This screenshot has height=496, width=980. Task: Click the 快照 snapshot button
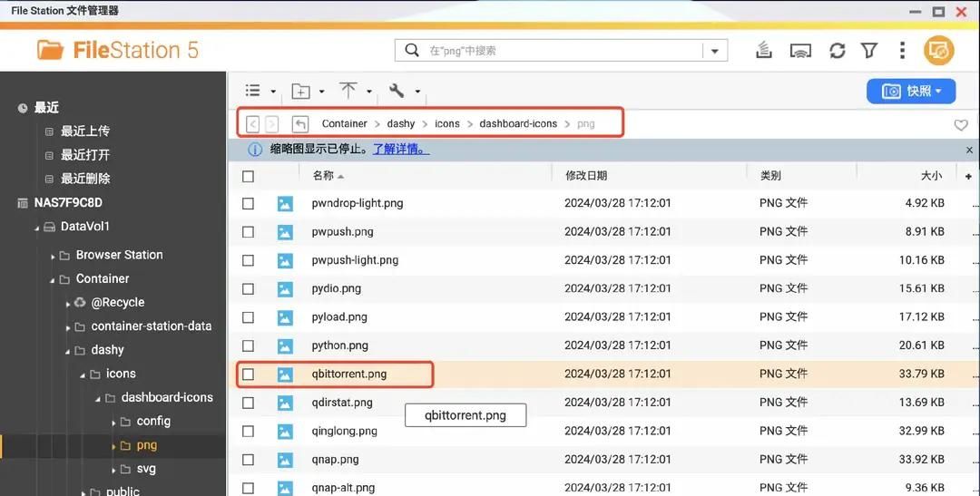click(x=911, y=92)
